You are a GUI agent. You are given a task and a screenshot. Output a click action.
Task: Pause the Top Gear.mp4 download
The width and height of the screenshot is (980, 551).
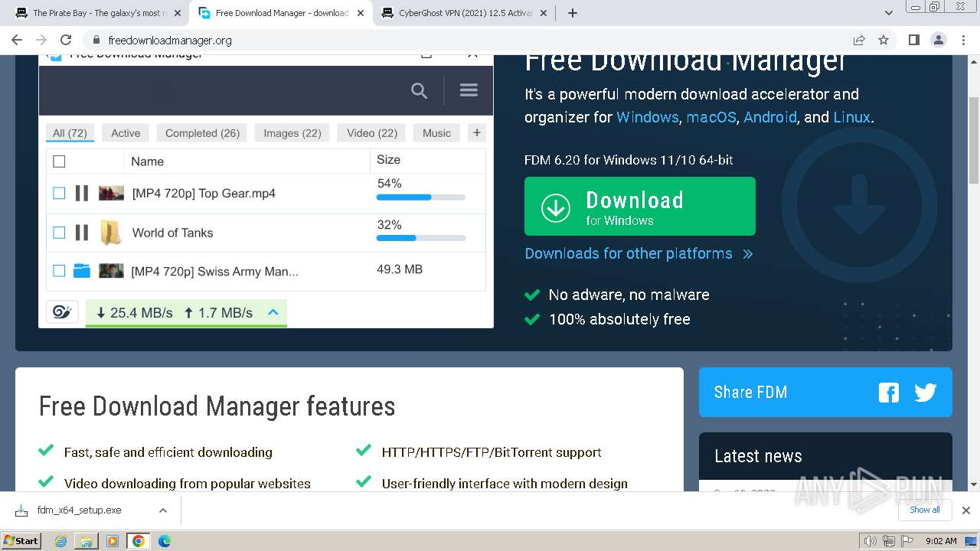[82, 194]
